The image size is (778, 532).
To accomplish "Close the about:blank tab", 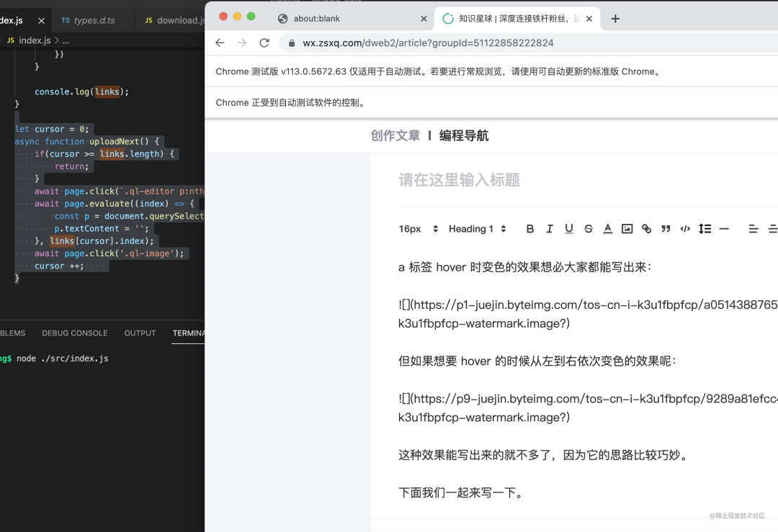I will (424, 18).
